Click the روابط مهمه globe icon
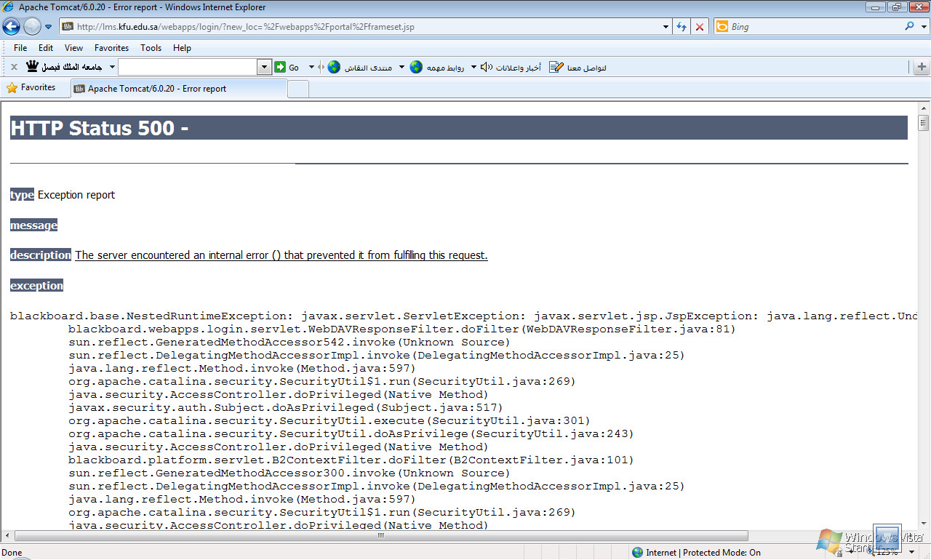The height and width of the screenshot is (560, 931). point(416,67)
